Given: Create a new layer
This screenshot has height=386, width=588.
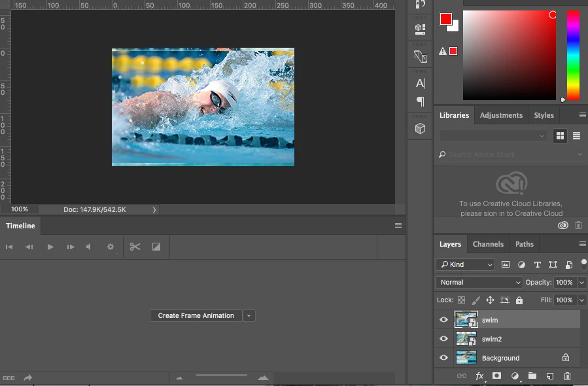Looking at the screenshot, I should (x=550, y=376).
